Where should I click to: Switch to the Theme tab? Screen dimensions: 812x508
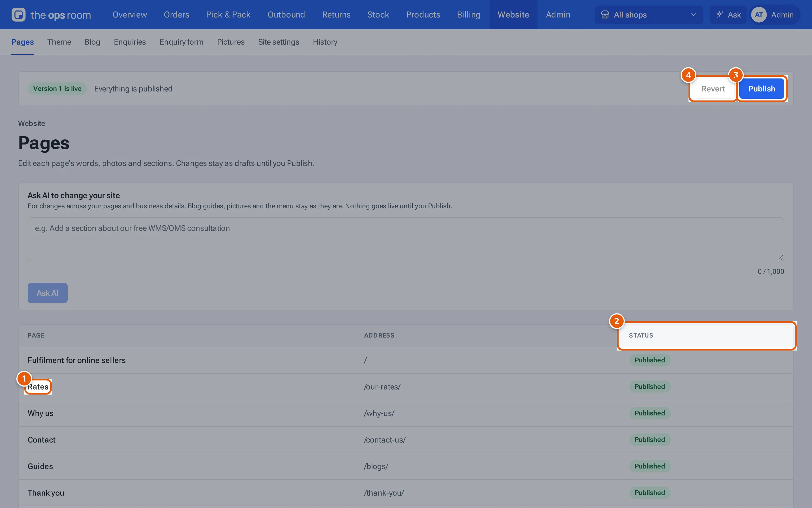pyautogui.click(x=59, y=42)
